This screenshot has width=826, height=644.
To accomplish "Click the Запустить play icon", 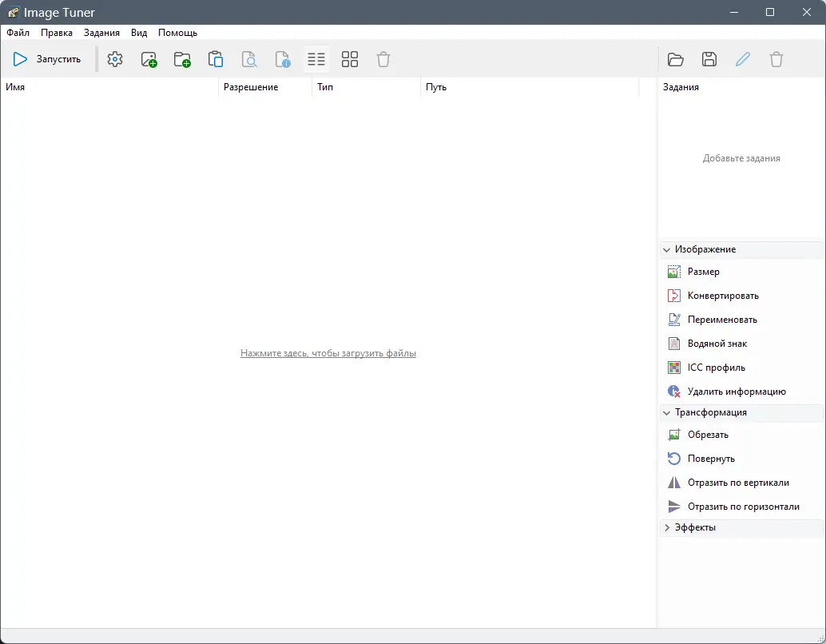I will pyautogui.click(x=20, y=59).
